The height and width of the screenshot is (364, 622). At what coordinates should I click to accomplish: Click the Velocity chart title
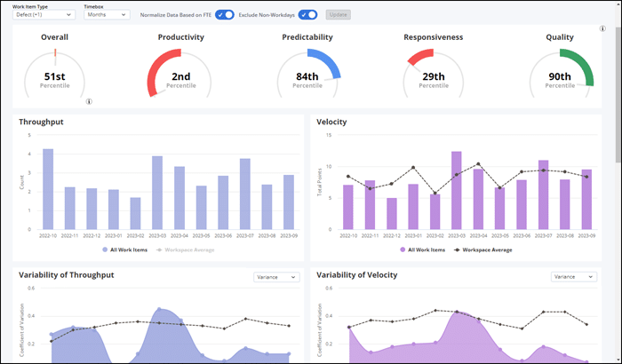[x=331, y=122]
